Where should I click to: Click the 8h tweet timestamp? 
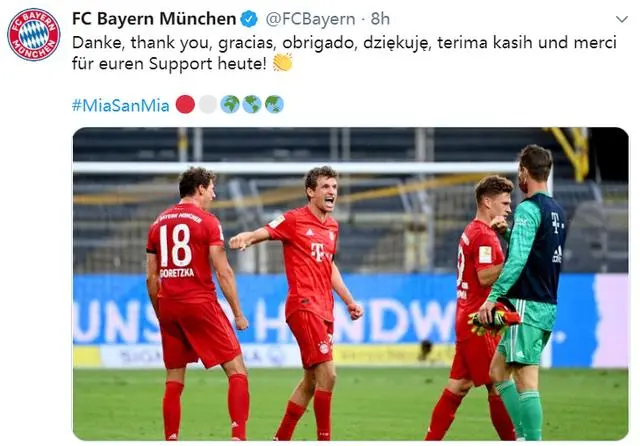coord(380,19)
